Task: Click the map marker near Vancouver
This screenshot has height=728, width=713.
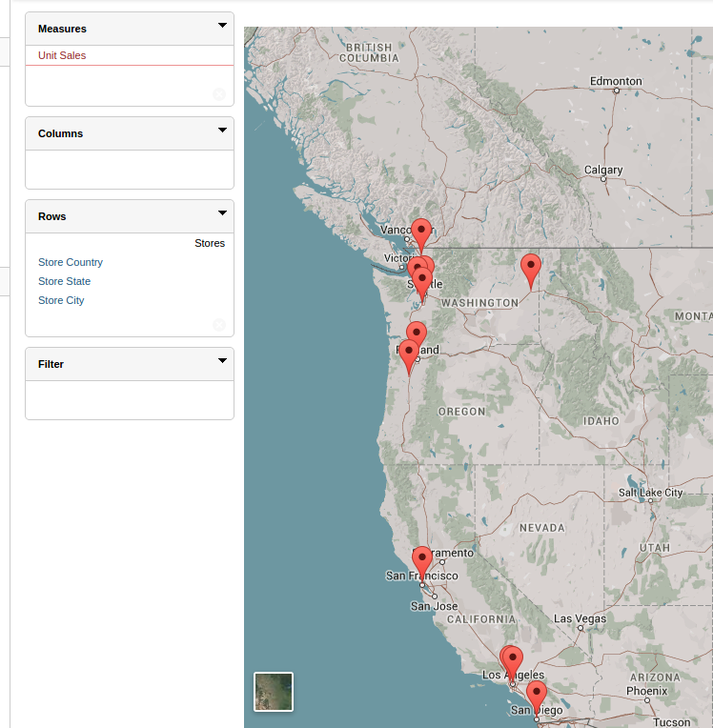Action: [421, 231]
